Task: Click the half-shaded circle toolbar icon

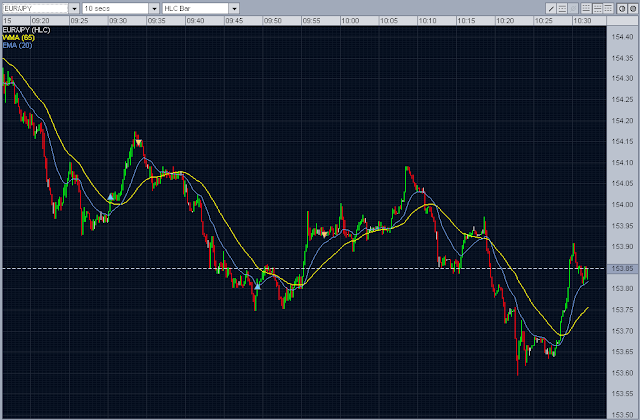Action: point(622,8)
